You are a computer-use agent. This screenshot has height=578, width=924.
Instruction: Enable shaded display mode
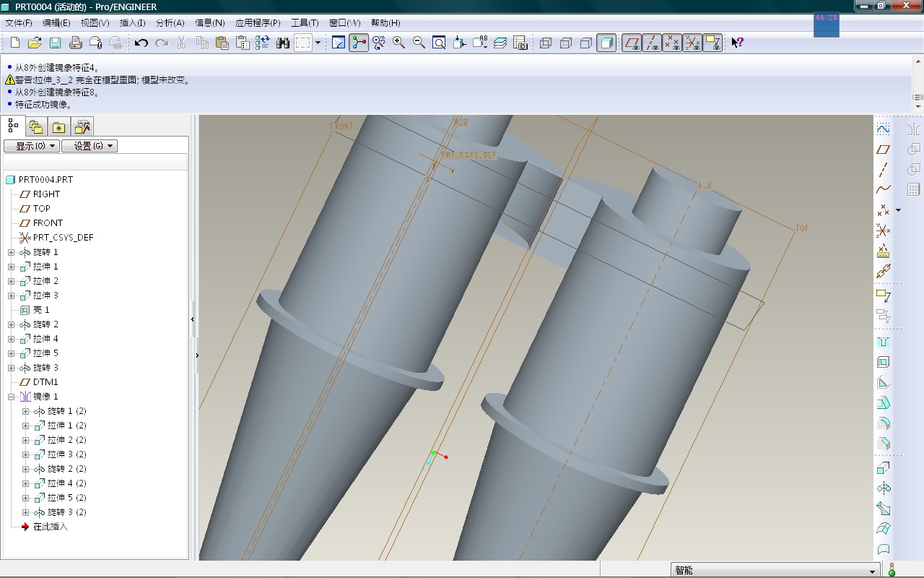tap(606, 43)
